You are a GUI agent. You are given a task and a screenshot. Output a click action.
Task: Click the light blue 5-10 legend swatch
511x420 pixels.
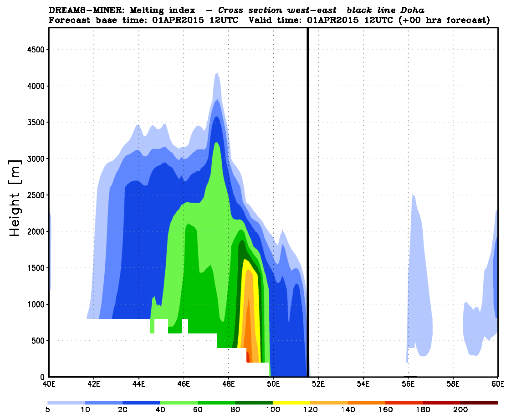coord(66,403)
